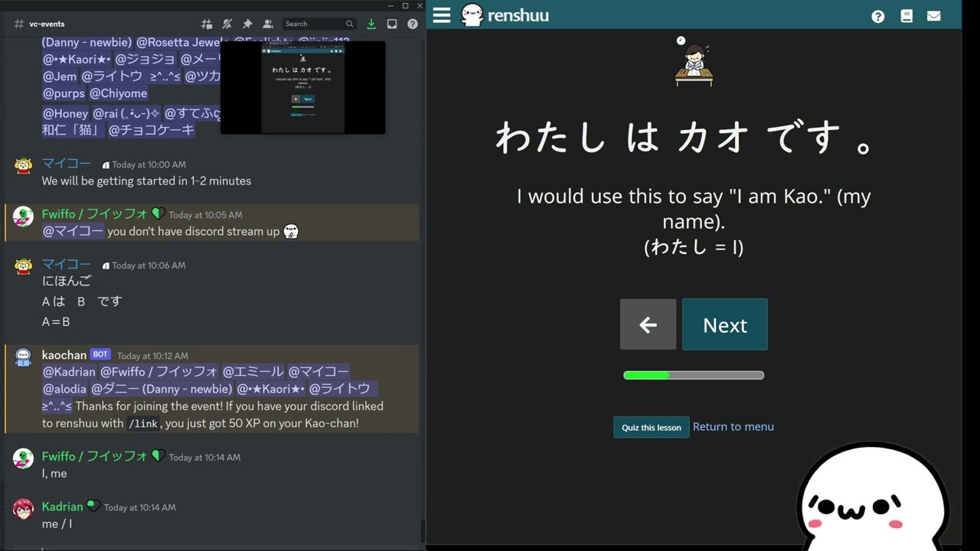Click the BOT tag beside kaochan
This screenshot has height=551, width=980.
point(100,355)
